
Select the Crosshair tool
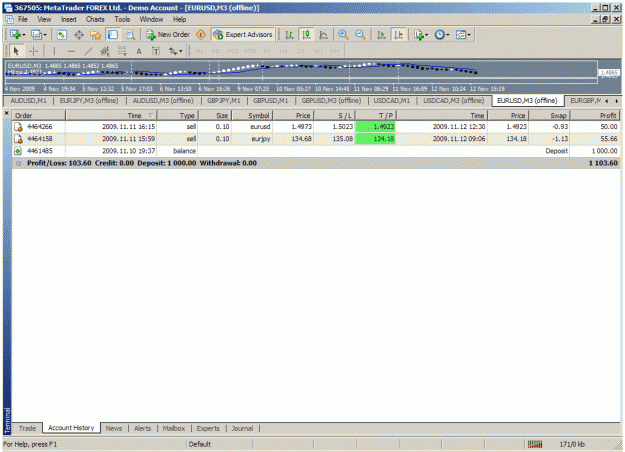[x=33, y=51]
